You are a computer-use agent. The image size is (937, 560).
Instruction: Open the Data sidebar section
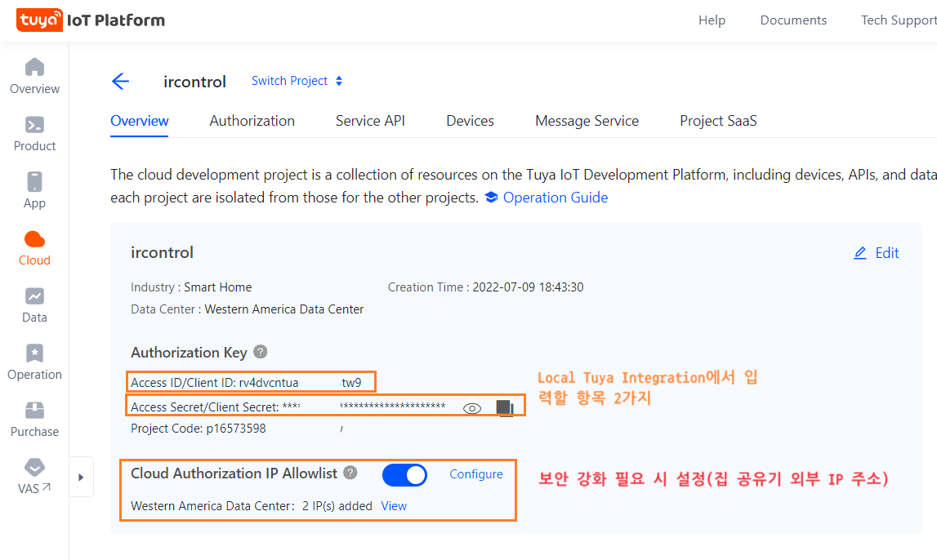34,305
